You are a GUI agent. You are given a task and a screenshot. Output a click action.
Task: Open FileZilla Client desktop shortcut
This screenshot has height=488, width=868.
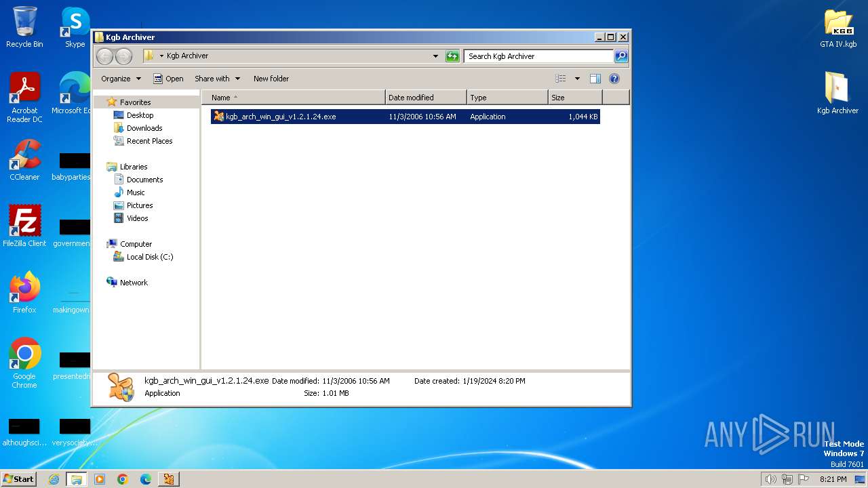pyautogui.click(x=24, y=226)
